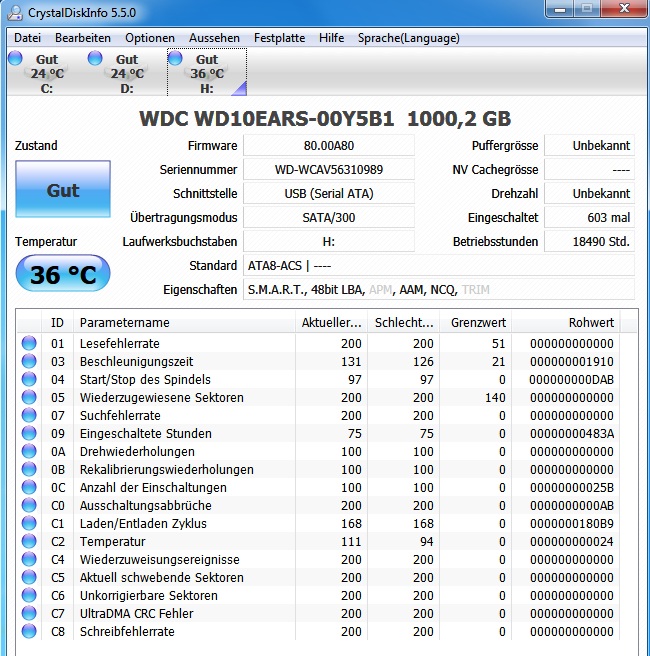Click status orb for Aktuell schwebende Sektoren
Viewport: 650px width, 656px height.
coord(29,577)
